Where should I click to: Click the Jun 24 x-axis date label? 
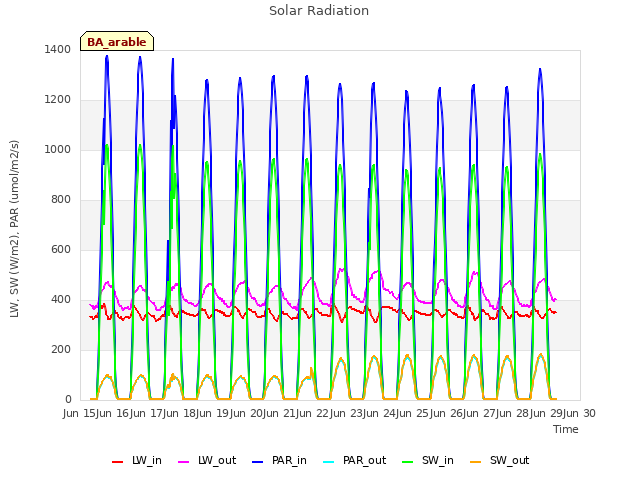click(380, 413)
